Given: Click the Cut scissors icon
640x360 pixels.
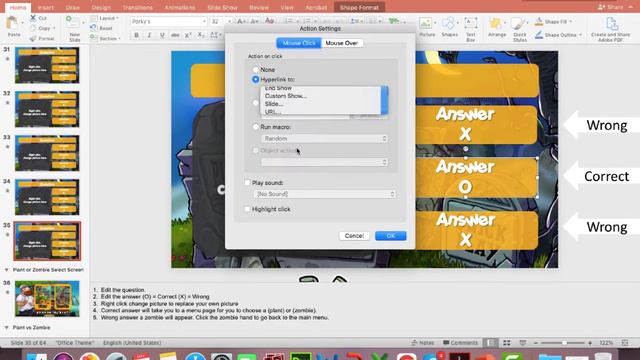Looking at the screenshot, I should click(x=33, y=18).
